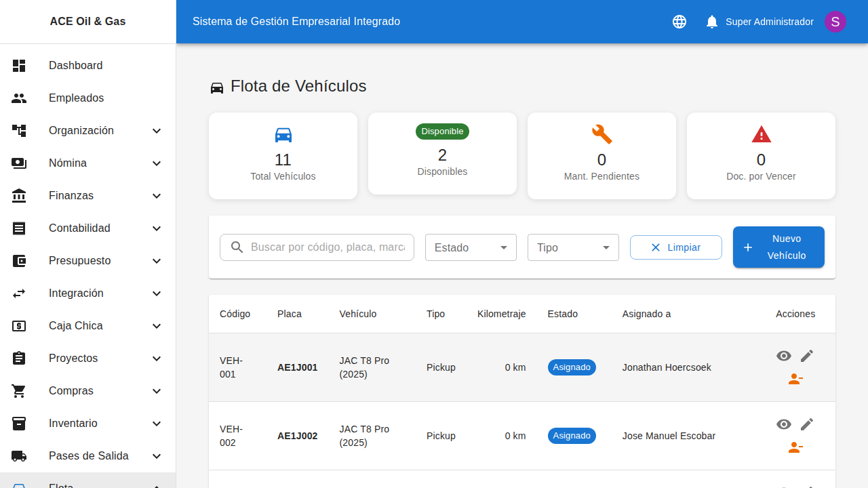Viewport: 868px width, 488px height.
Task: Click the Disponibles summary card
Action: coord(442,153)
